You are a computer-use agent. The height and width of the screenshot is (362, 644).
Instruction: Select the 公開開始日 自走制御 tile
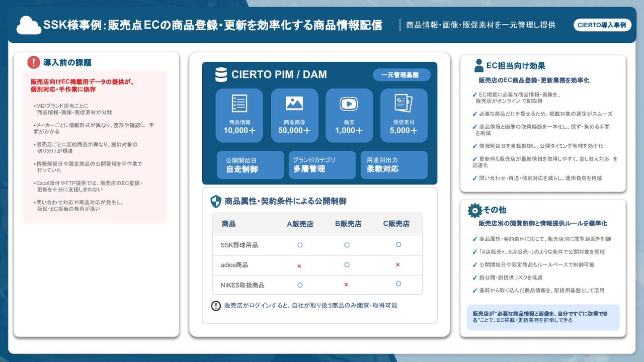pyautogui.click(x=251, y=165)
